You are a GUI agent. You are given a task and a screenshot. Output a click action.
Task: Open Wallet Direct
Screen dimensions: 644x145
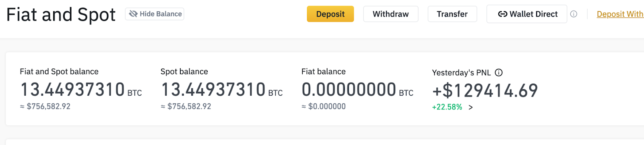[x=527, y=14]
